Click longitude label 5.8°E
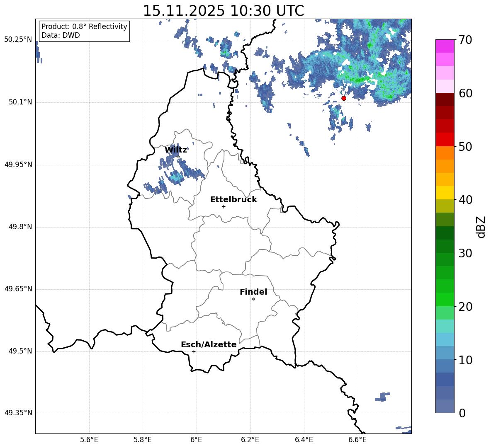Screen dimensions: 491x448 [143, 440]
